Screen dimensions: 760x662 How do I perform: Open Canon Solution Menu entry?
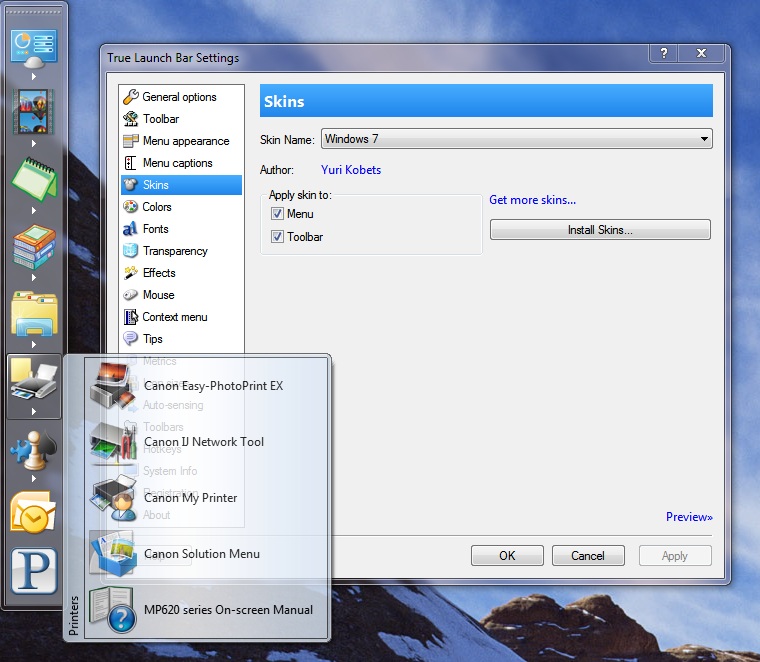pyautogui.click(x=206, y=553)
